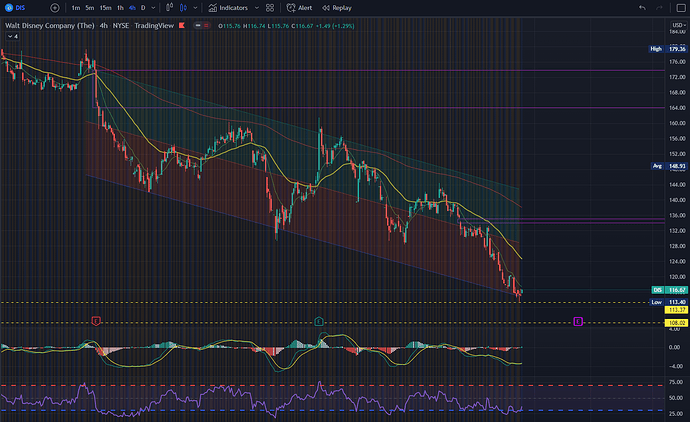Collapse the indicator legend showing 4
This screenshot has width=690, height=422.
pyautogui.click(x=12, y=37)
